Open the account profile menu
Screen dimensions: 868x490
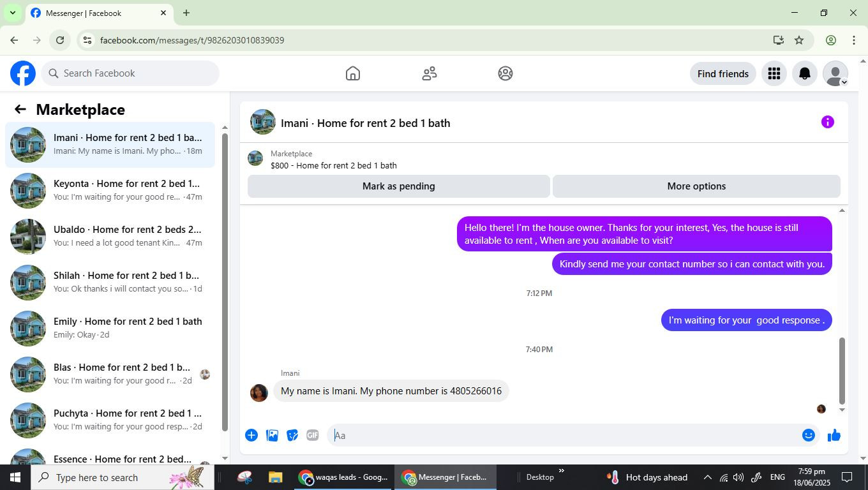[835, 73]
